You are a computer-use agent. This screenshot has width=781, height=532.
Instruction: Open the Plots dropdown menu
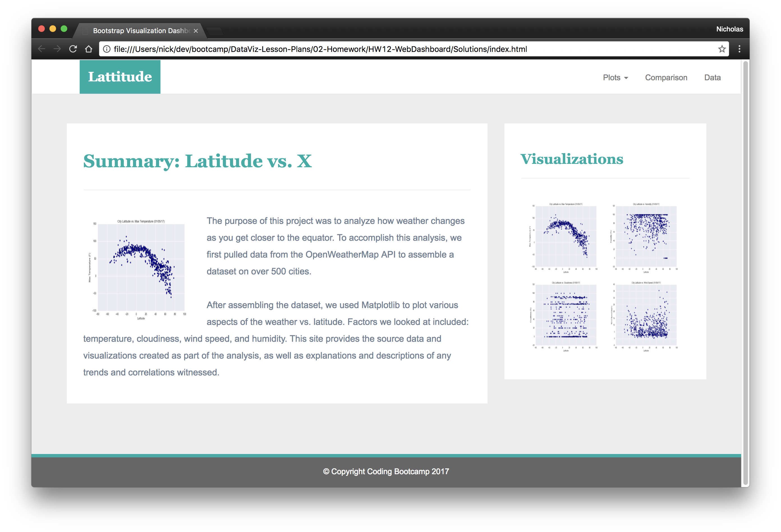coord(612,77)
